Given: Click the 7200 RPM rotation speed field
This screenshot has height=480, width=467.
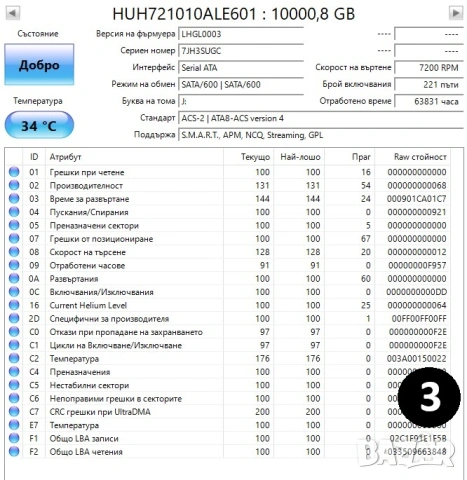Looking at the screenshot, I should pyautogui.click(x=429, y=68).
